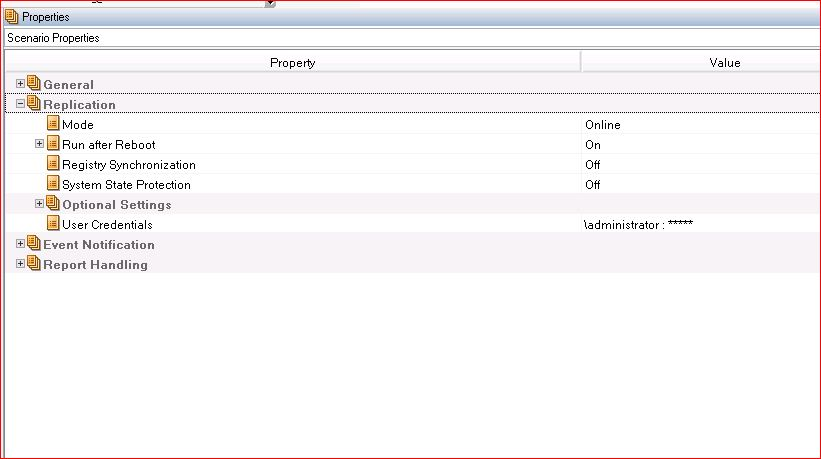Click the Scenario Properties selector field

pos(413,38)
